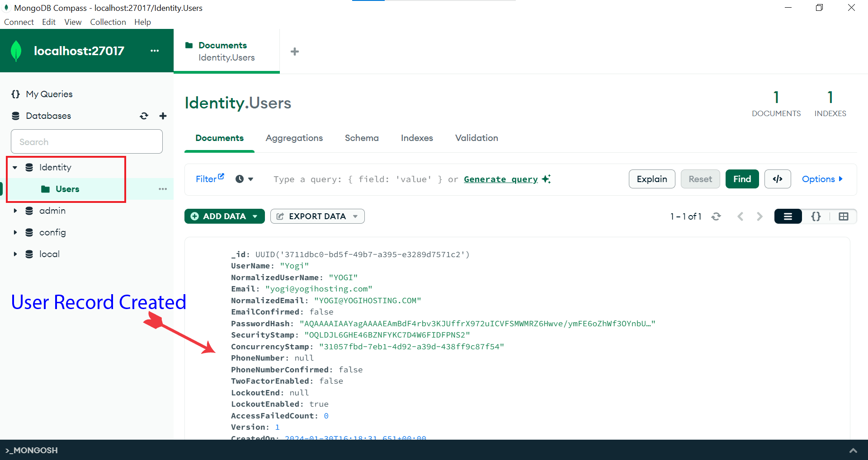
Task: Expand the local database tree
Action: (15, 254)
